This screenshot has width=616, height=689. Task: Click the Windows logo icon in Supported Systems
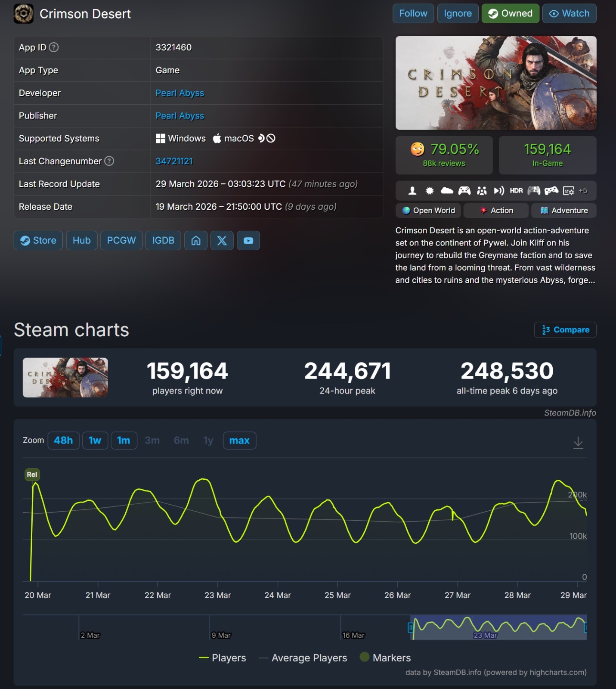pyautogui.click(x=160, y=138)
